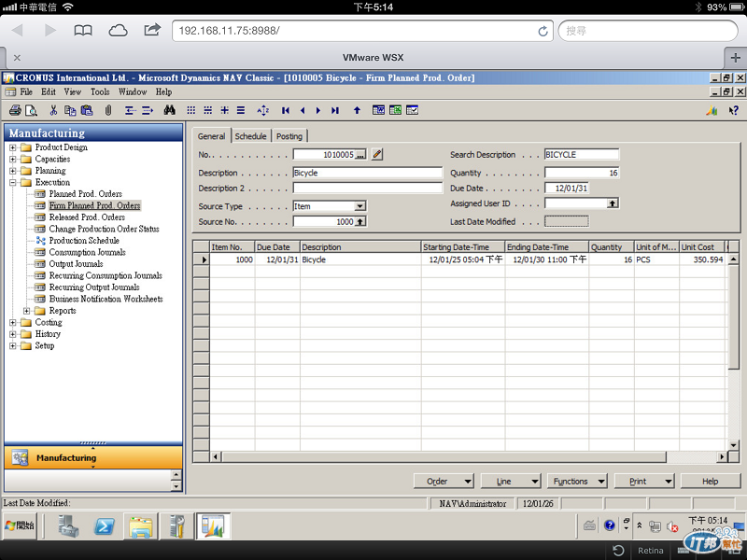Open the Order button menu

444,482
